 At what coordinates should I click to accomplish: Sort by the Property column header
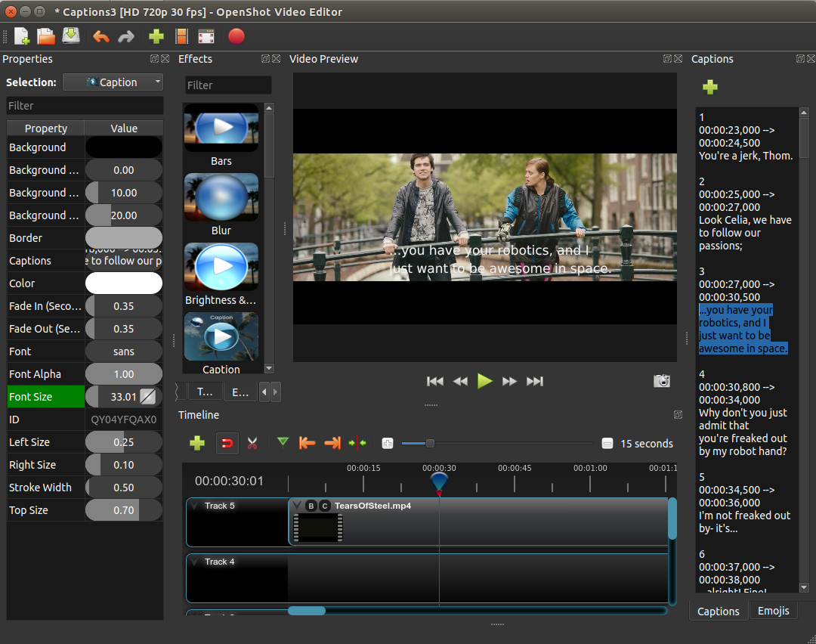coord(46,128)
